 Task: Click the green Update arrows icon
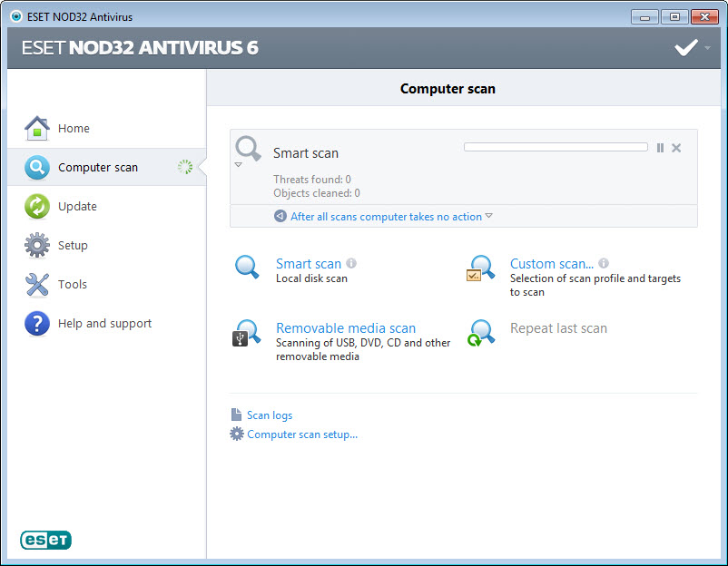(37, 206)
